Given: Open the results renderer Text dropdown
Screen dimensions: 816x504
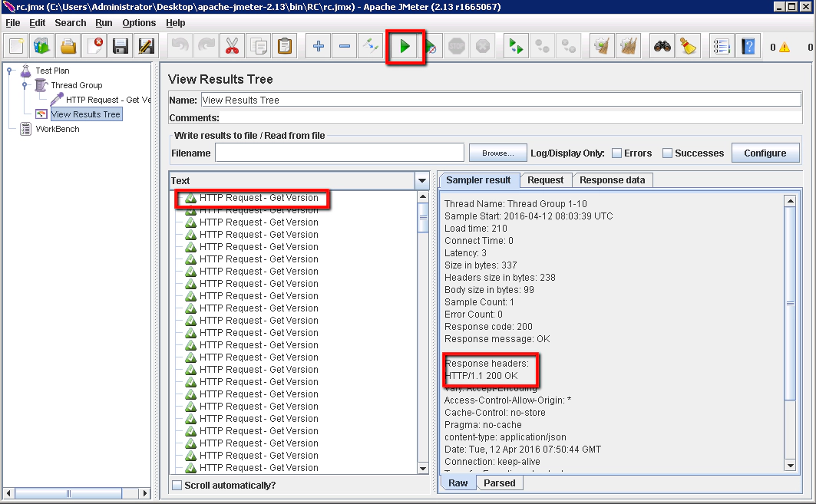Looking at the screenshot, I should pyautogui.click(x=421, y=181).
